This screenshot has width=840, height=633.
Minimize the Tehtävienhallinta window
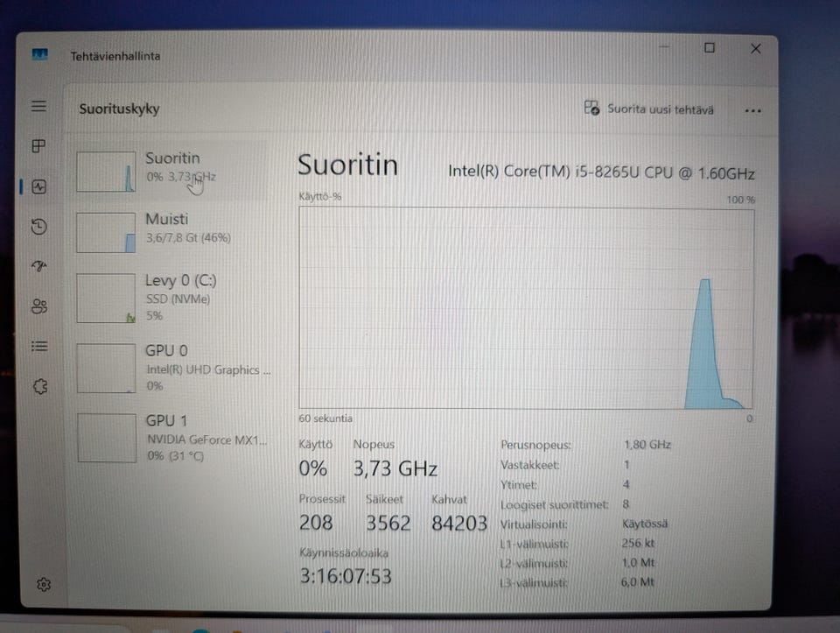tap(664, 47)
